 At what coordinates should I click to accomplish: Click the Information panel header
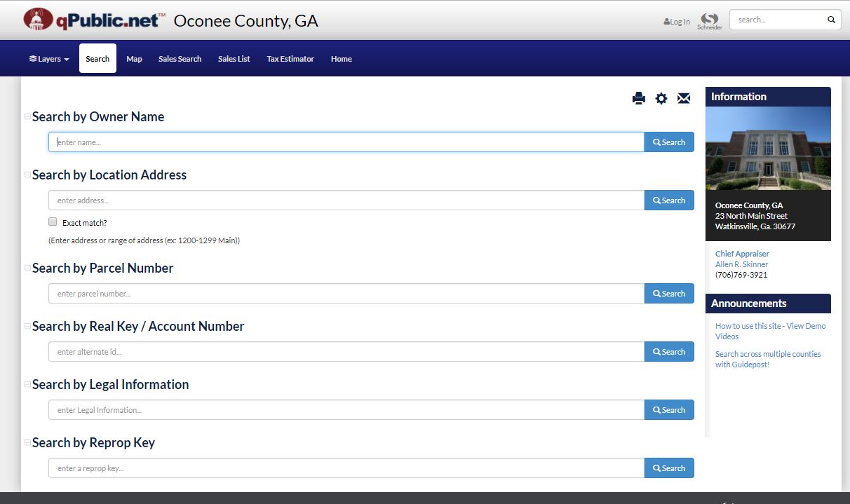click(x=768, y=97)
